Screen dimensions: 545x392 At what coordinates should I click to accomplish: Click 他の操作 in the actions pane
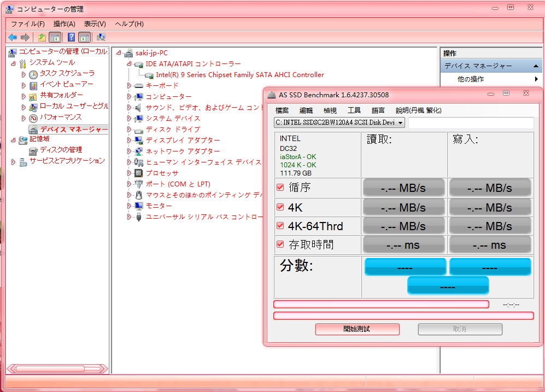(471, 79)
